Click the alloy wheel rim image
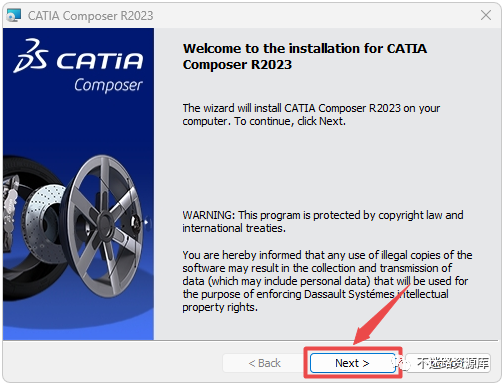 coord(105,226)
